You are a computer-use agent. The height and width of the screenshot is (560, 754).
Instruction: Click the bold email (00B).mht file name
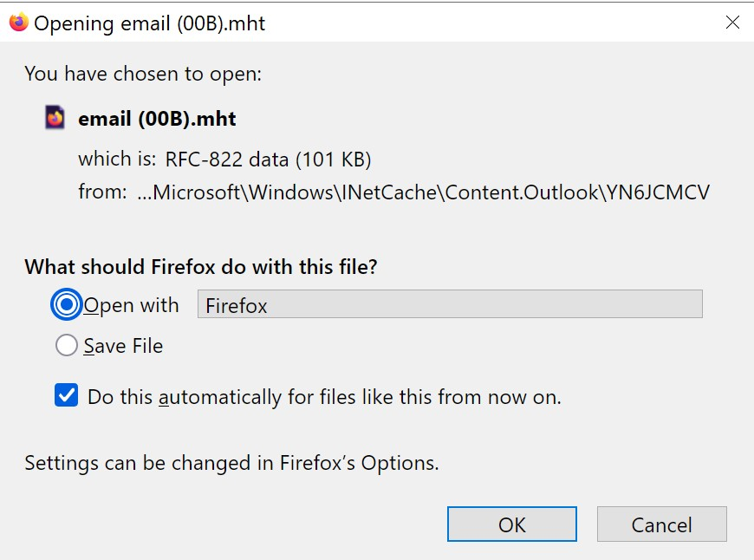click(157, 119)
